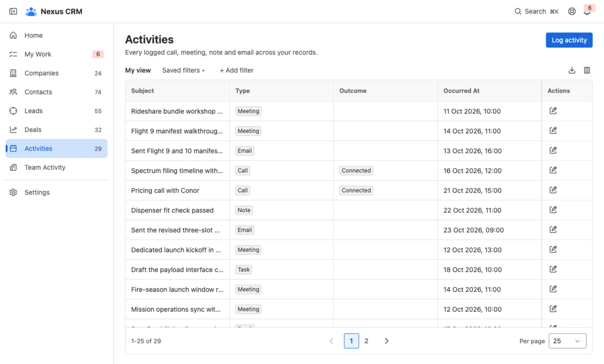This screenshot has height=364, width=604.
Task: Edit the Fire-season launch window meeting
Action: 553,289
